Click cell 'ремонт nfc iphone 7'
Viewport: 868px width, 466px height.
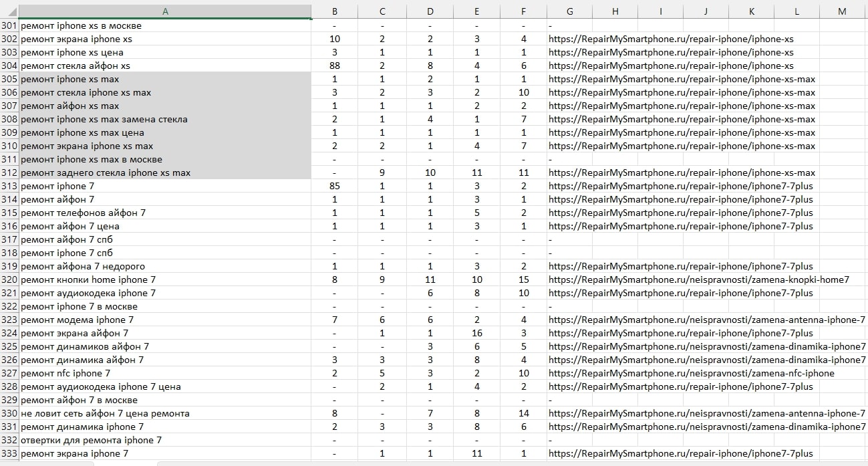[x=166, y=373]
